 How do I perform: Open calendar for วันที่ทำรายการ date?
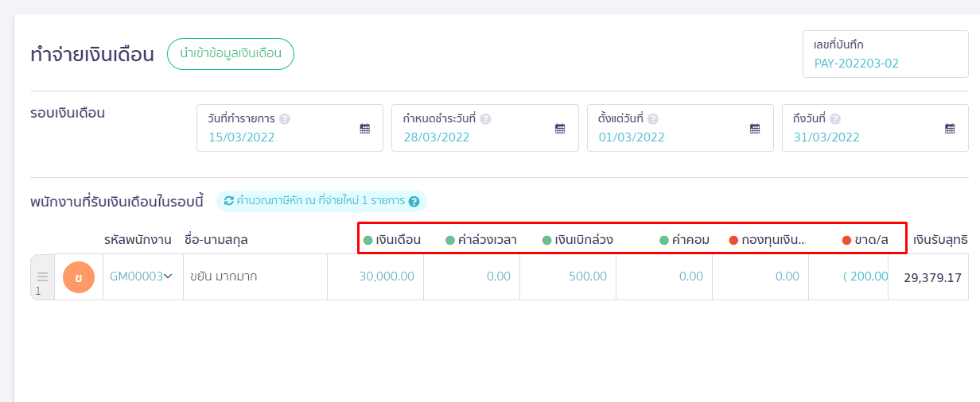364,129
